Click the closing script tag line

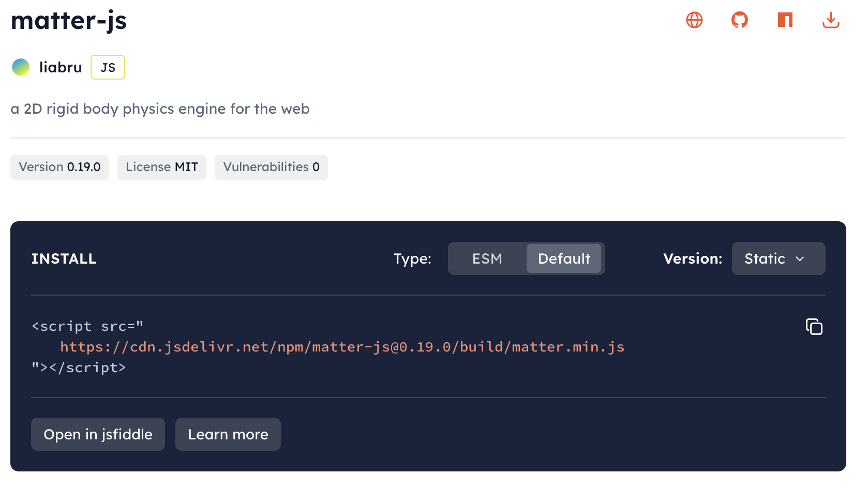pos(79,368)
